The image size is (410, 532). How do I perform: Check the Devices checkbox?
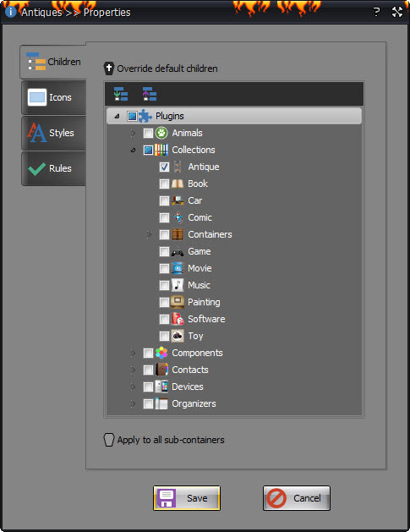click(x=148, y=387)
